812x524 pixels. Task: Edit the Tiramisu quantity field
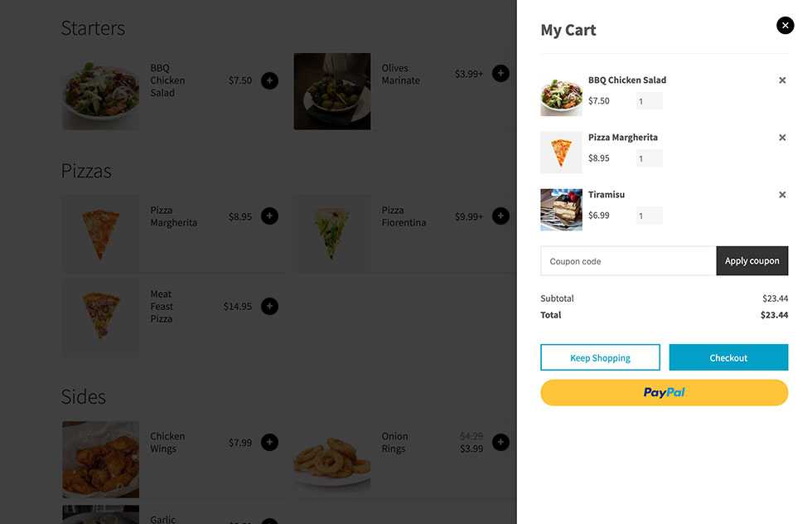coord(648,215)
